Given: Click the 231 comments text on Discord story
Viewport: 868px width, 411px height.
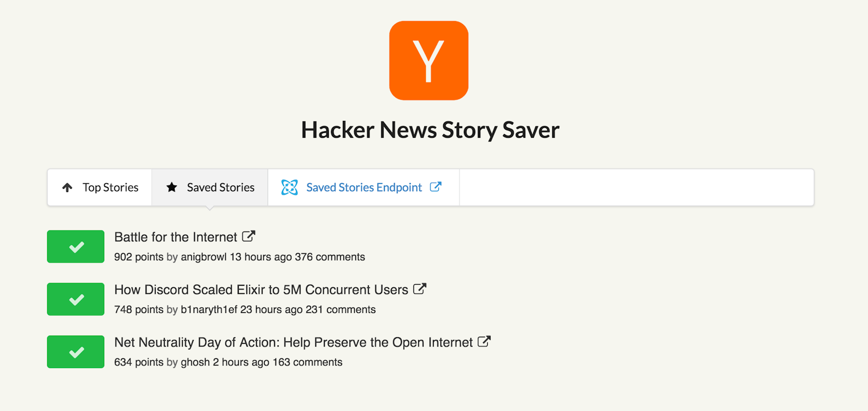Looking at the screenshot, I should (341, 310).
